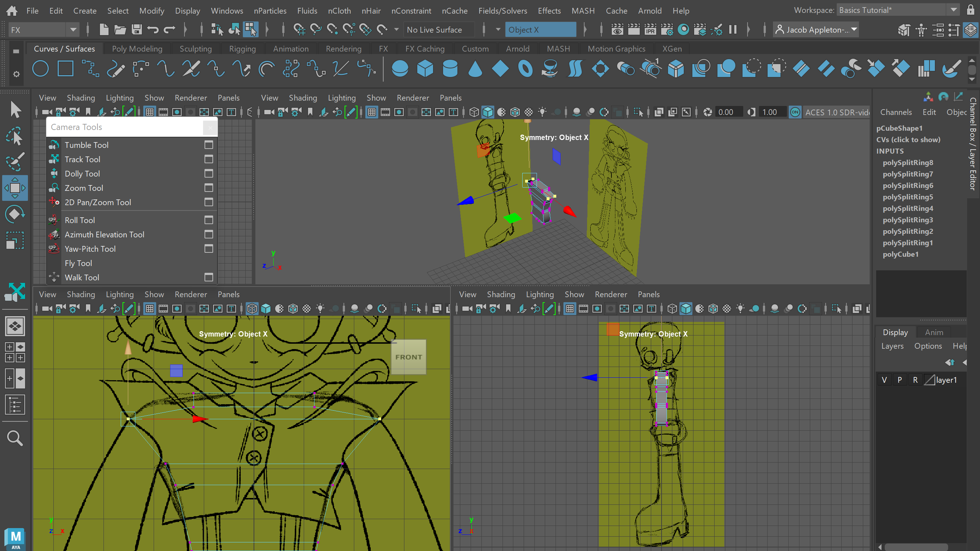Click the NURBS cube shelf icon
Viewport: 980px width, 551px height.
click(x=424, y=69)
